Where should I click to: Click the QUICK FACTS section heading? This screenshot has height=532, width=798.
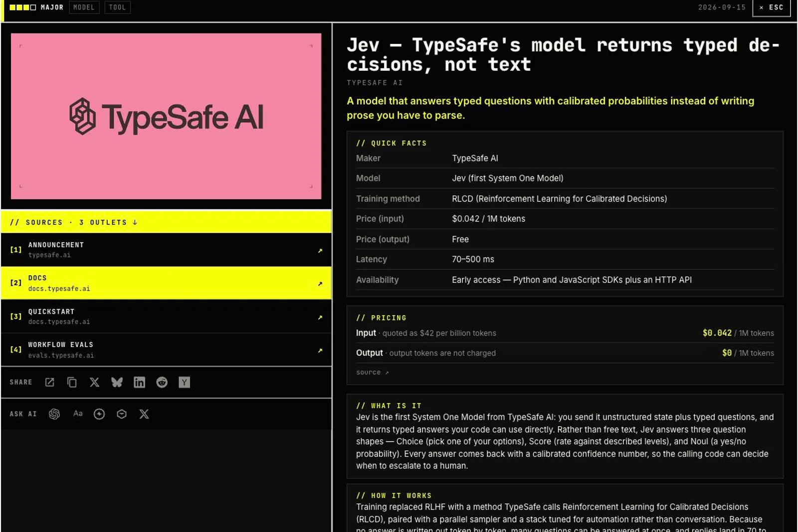click(392, 143)
